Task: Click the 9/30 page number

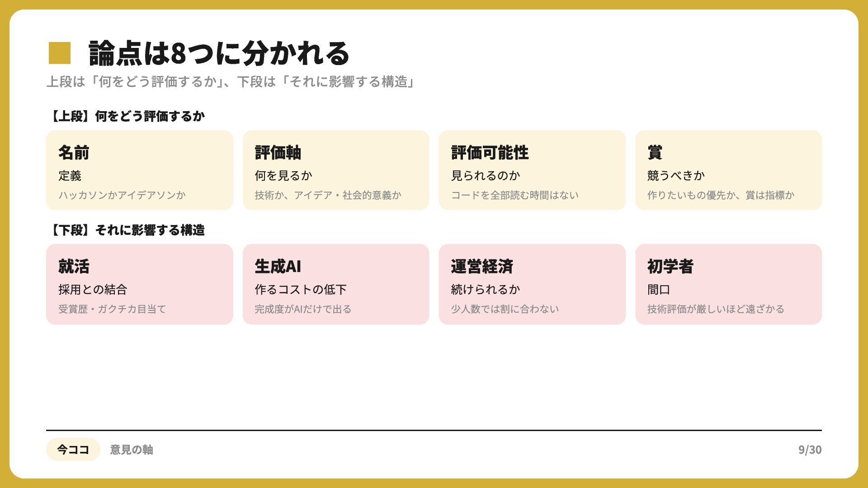Action: [x=810, y=450]
